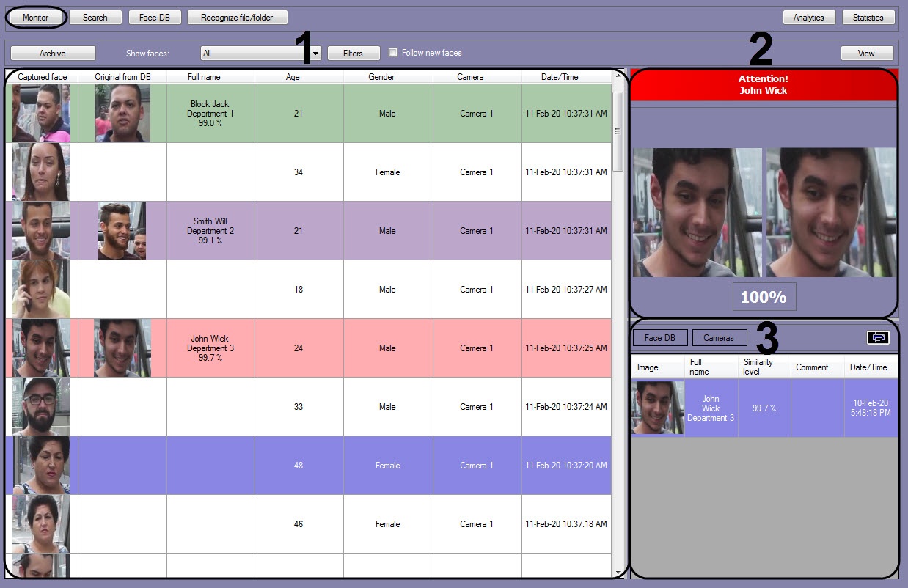Click the Camera column header
This screenshot has height=588, width=908.
[470, 77]
